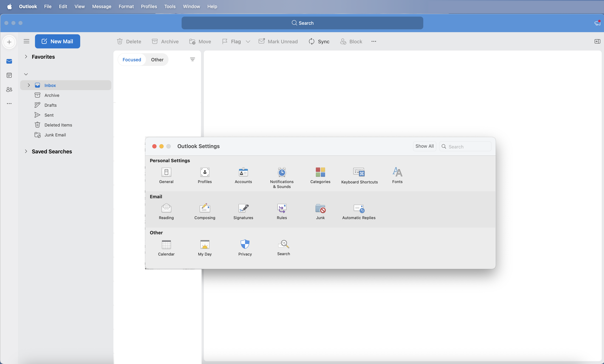The width and height of the screenshot is (604, 364).
Task: Open the Apple menu
Action: [9, 6]
